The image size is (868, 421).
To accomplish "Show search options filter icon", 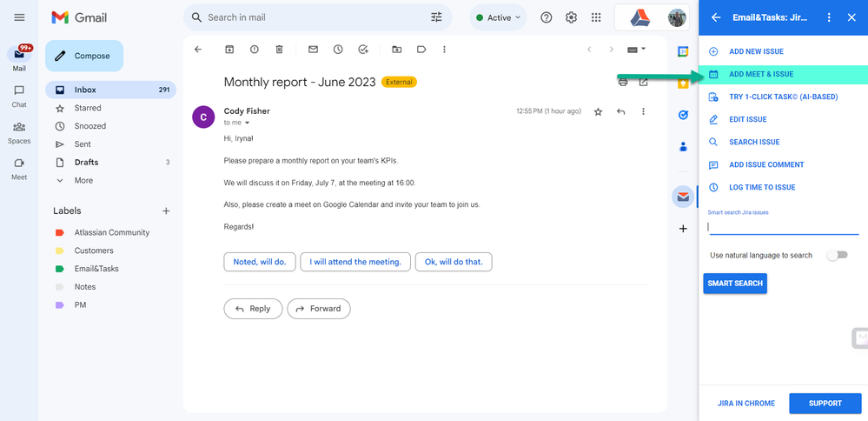I will [437, 17].
